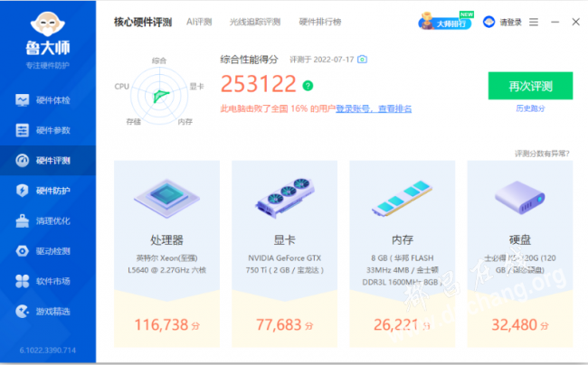
Task: Switch to the 硬件排行榜 tab
Action: click(x=320, y=22)
